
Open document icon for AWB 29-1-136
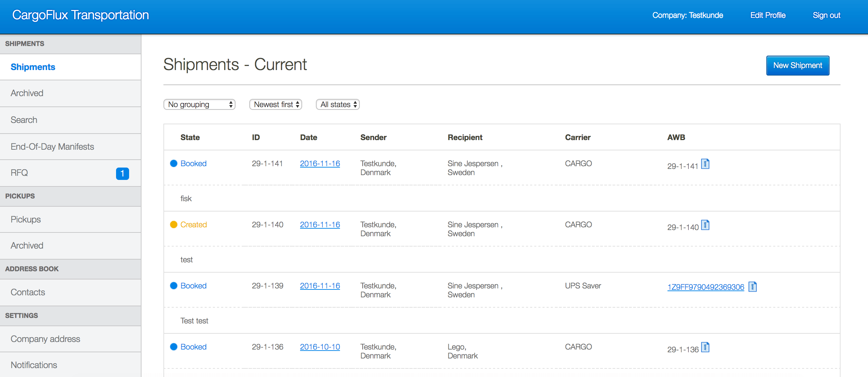pos(705,347)
